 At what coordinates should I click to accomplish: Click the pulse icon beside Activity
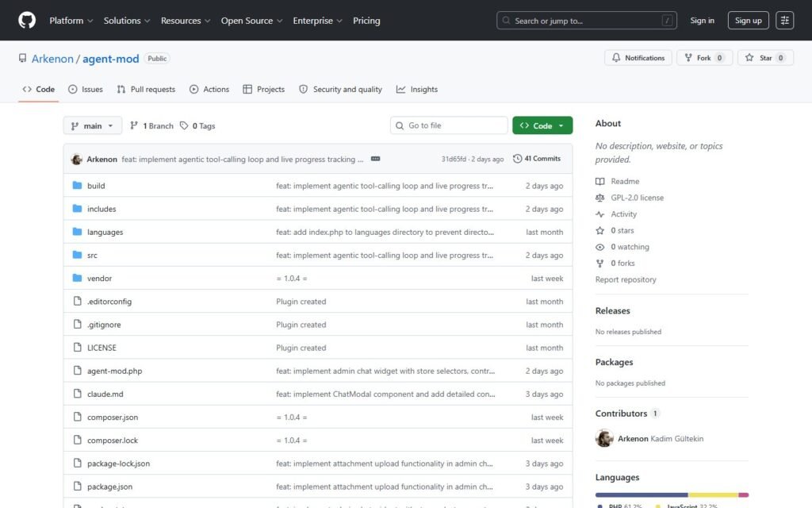(599, 214)
